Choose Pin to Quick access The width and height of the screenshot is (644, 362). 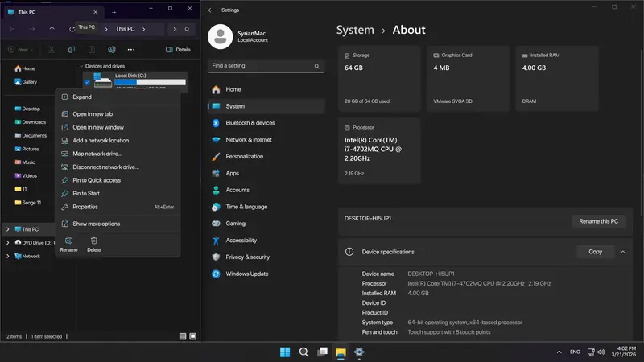click(118, 180)
